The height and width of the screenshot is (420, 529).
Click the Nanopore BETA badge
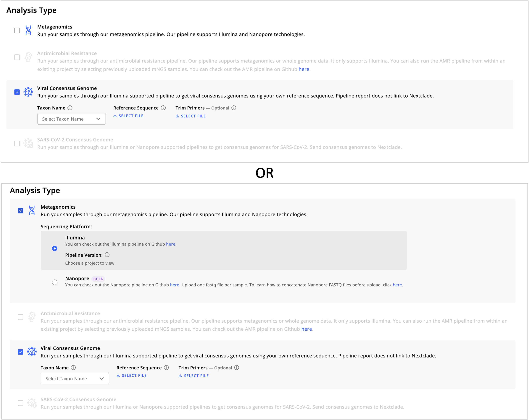(98, 279)
